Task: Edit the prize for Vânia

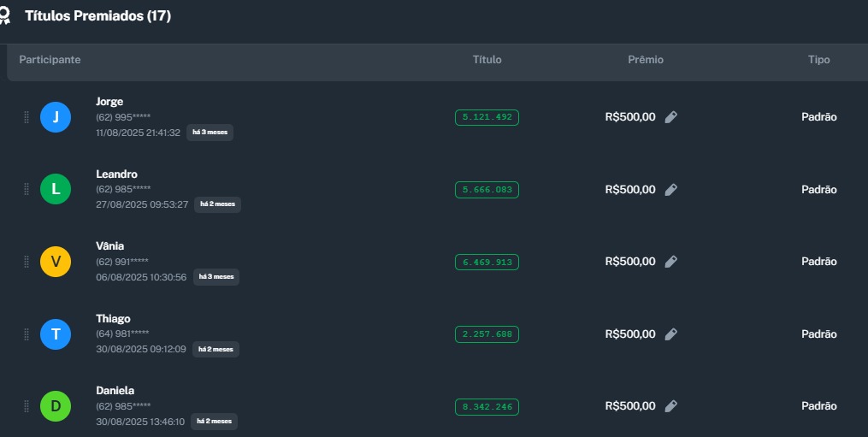Action: [671, 262]
